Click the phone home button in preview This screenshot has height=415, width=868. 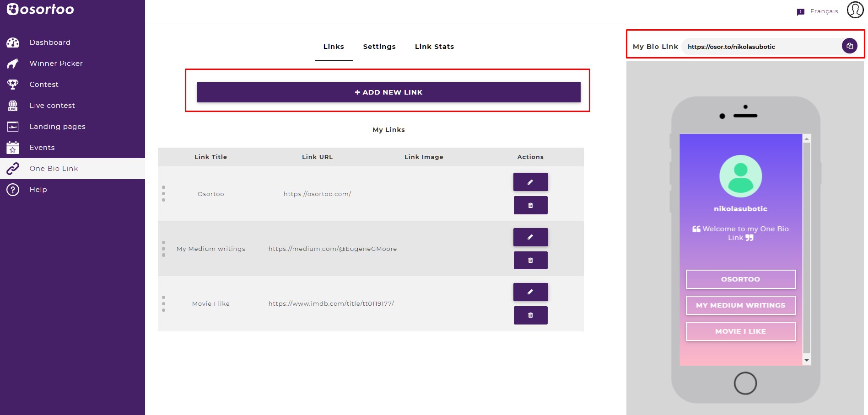pyautogui.click(x=745, y=383)
